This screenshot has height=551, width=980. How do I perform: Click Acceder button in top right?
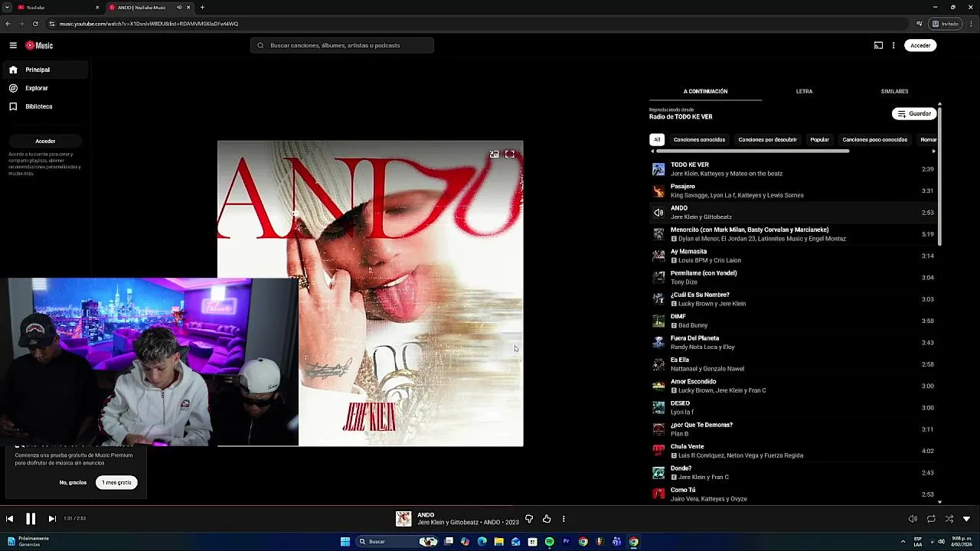tap(920, 45)
